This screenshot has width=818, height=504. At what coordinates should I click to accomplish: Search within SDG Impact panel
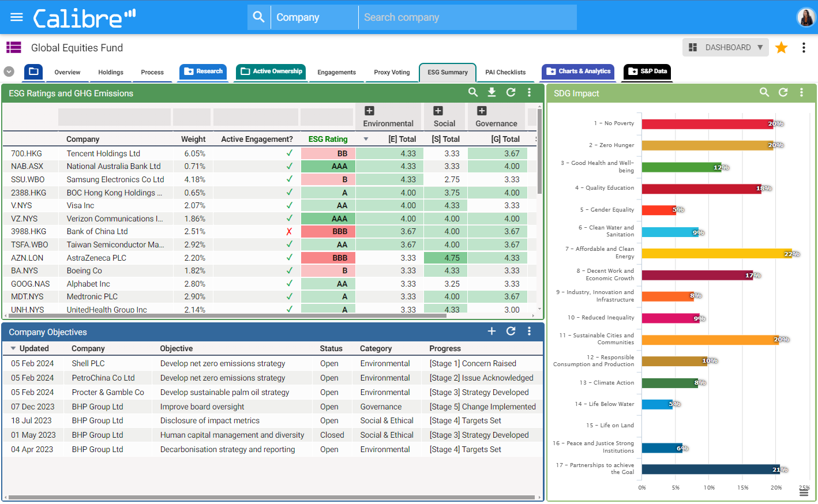[x=764, y=92]
